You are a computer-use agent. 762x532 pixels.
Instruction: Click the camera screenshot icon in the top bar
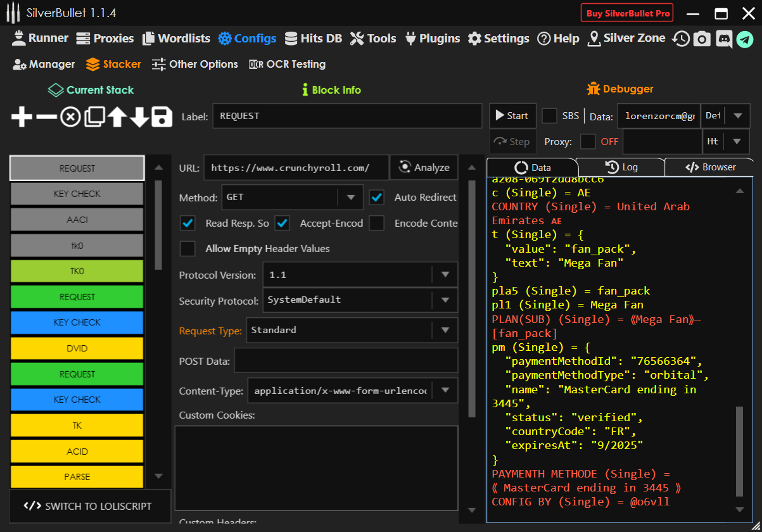[x=702, y=39]
